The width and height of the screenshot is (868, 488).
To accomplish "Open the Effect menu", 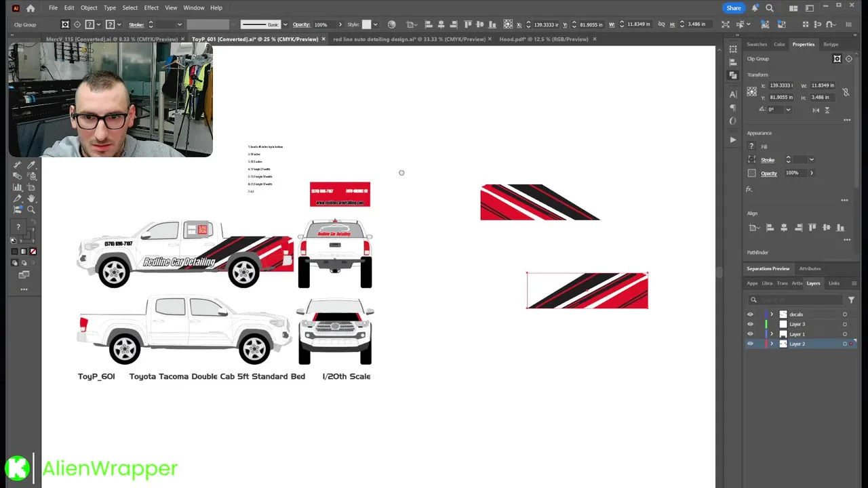I will click(151, 8).
